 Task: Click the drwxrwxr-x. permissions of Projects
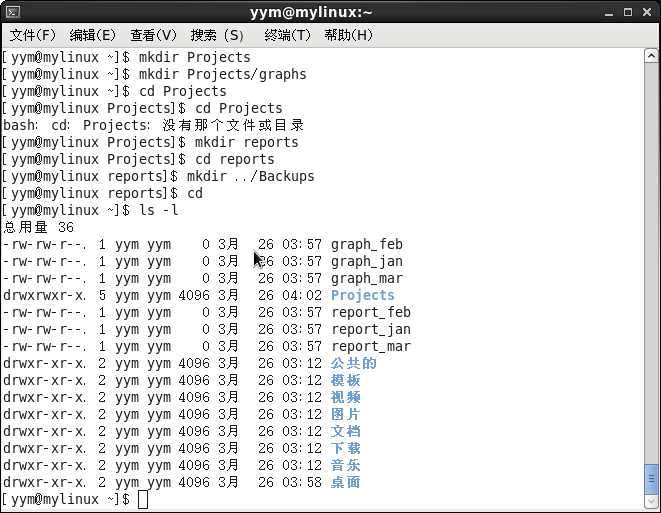[44, 295]
